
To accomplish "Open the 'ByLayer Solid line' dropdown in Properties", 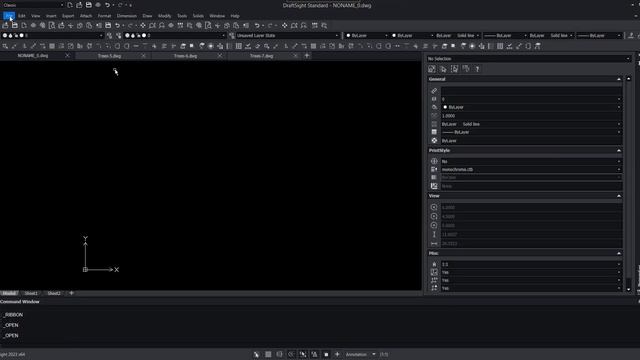I will click(x=531, y=124).
